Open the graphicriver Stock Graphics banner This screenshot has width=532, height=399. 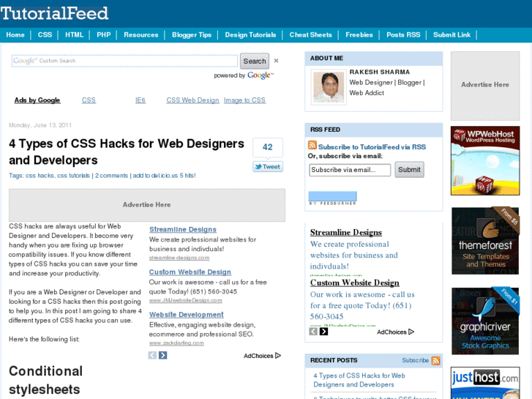tap(485, 321)
